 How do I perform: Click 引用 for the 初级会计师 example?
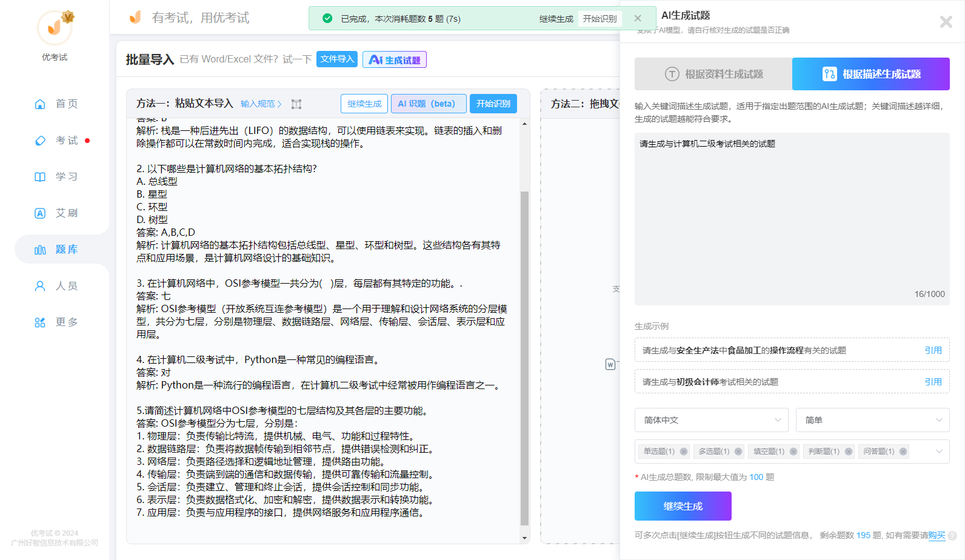pyautogui.click(x=933, y=382)
